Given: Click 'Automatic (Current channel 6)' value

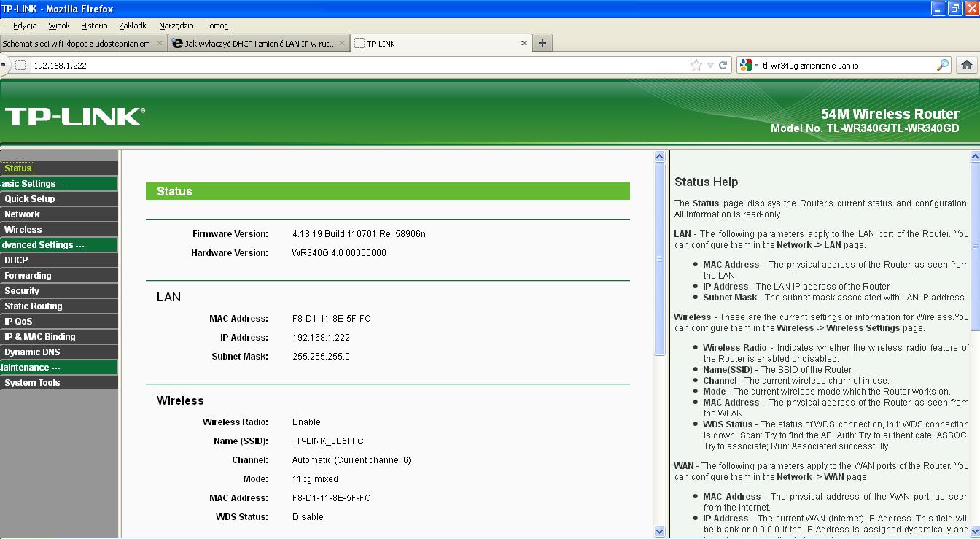Looking at the screenshot, I should pos(351,460).
